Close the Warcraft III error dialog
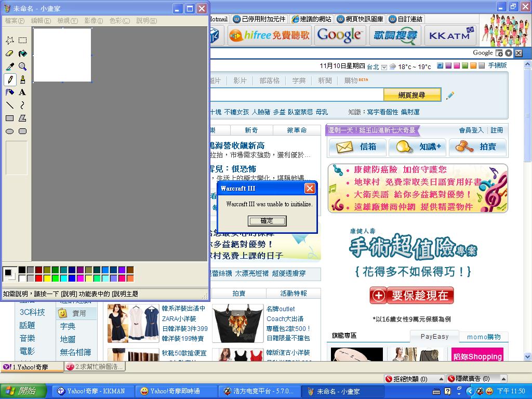Image resolution: width=532 pixels, height=399 pixels. (310, 188)
